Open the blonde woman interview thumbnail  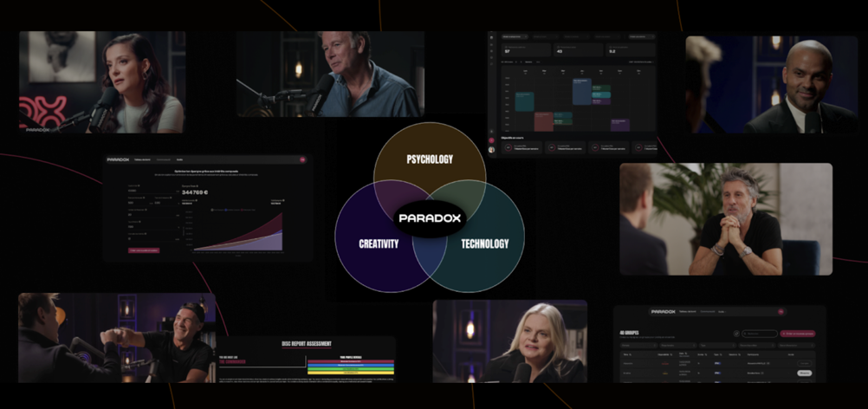(x=509, y=341)
